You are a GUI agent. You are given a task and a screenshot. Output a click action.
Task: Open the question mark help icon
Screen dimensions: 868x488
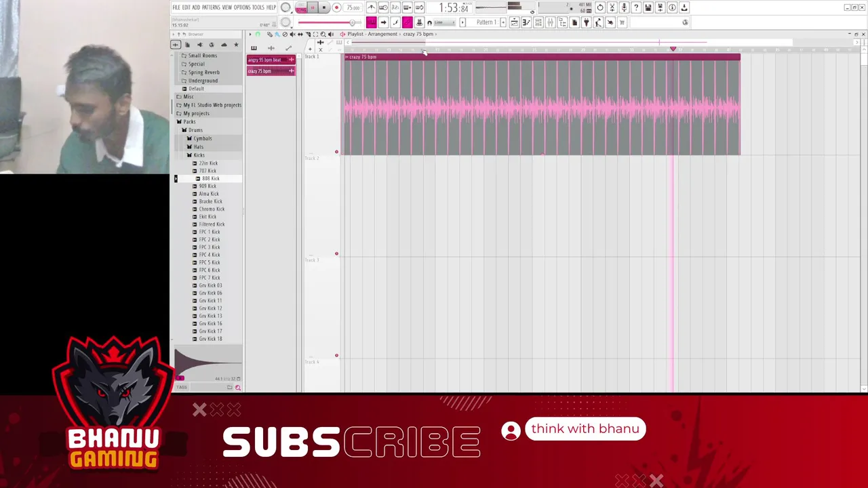click(x=636, y=7)
